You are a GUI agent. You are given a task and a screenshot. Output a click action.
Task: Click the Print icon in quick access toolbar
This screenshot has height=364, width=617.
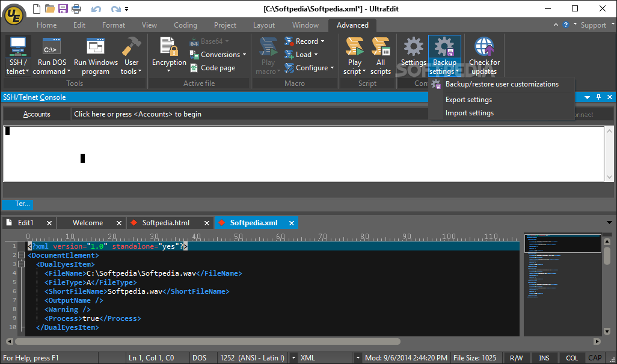click(76, 8)
